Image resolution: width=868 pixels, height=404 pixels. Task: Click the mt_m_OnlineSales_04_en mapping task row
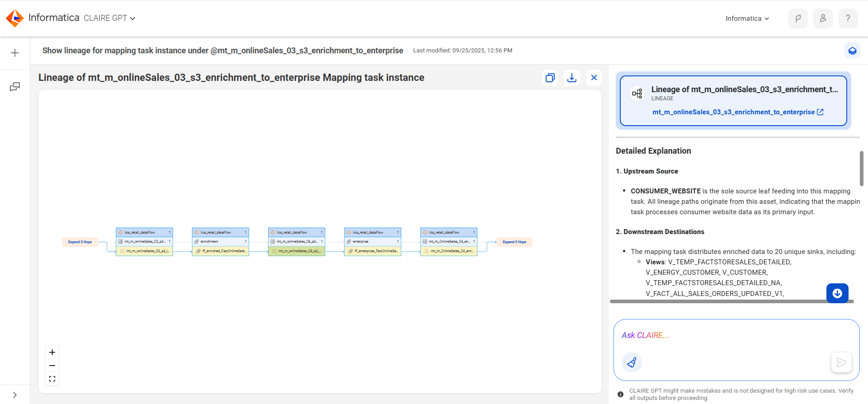(x=449, y=242)
